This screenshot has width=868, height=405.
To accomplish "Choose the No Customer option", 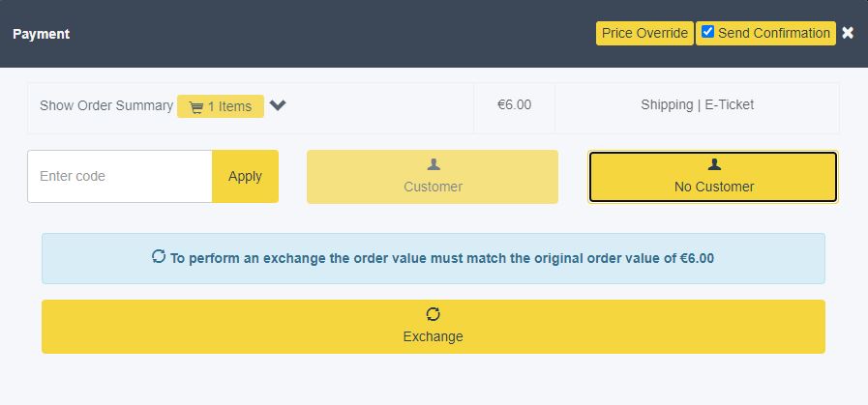I will tap(713, 177).
